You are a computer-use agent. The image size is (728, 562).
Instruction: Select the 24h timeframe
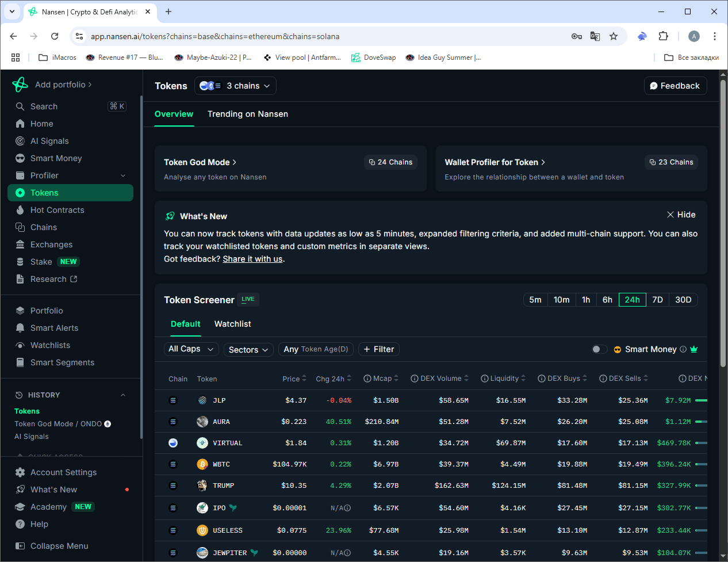click(633, 300)
